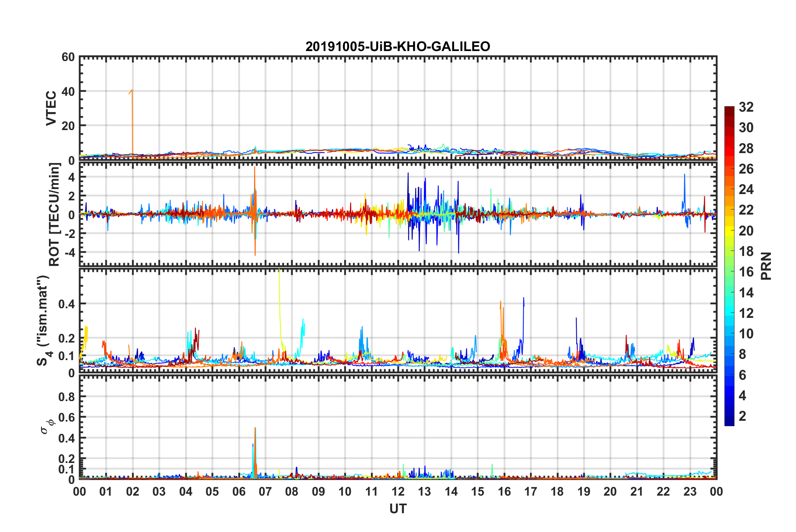Select the VTEC y-axis label
Image resolution: width=796 pixels, height=532 pixels.
coord(51,108)
